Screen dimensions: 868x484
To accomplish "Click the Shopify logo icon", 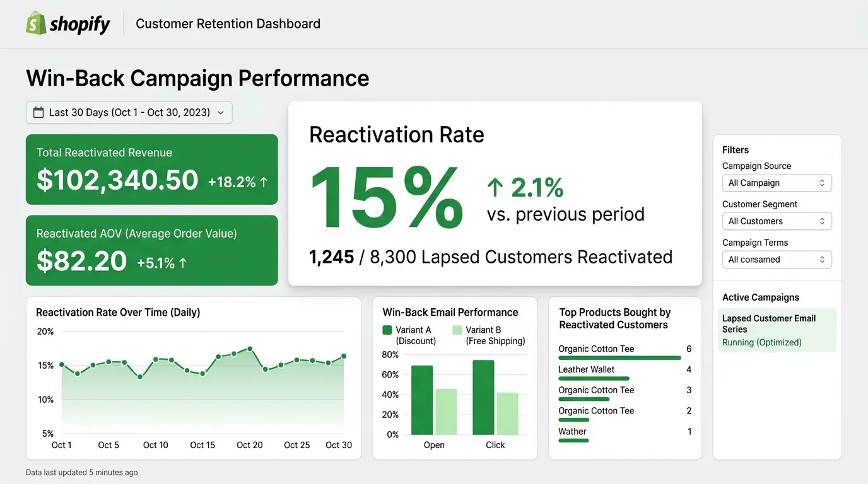I will [35, 23].
